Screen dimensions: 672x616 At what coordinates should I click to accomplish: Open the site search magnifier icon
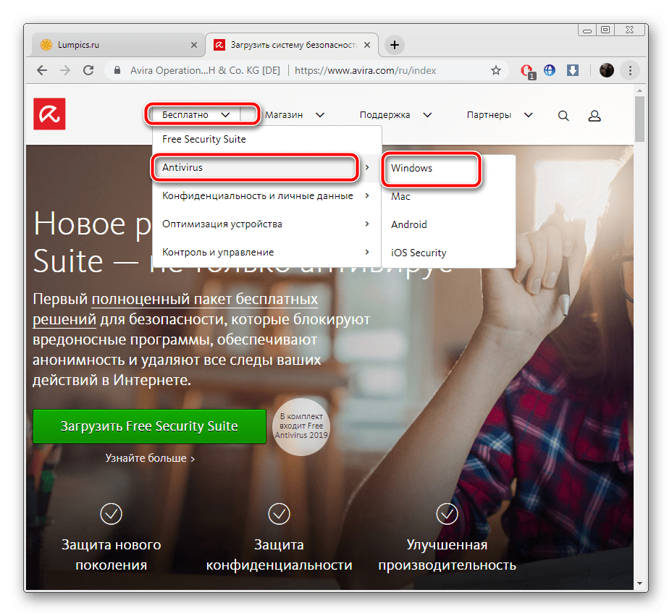[563, 115]
